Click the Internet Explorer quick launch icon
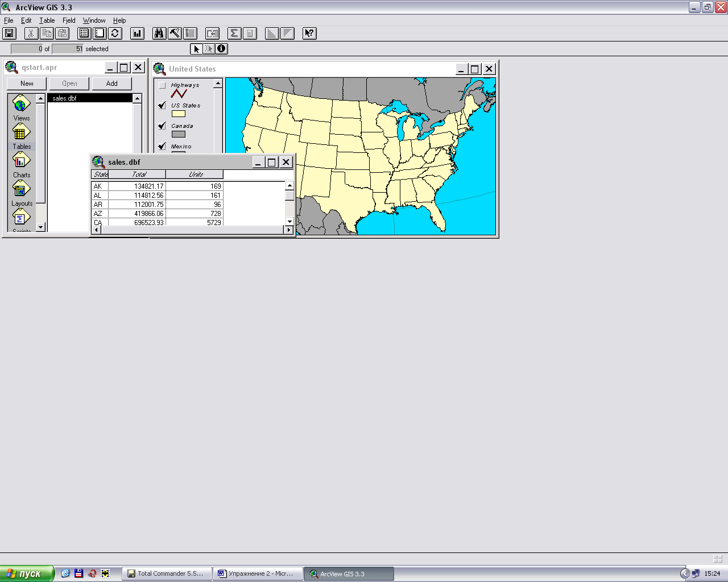The height and width of the screenshot is (582, 728). point(65,573)
